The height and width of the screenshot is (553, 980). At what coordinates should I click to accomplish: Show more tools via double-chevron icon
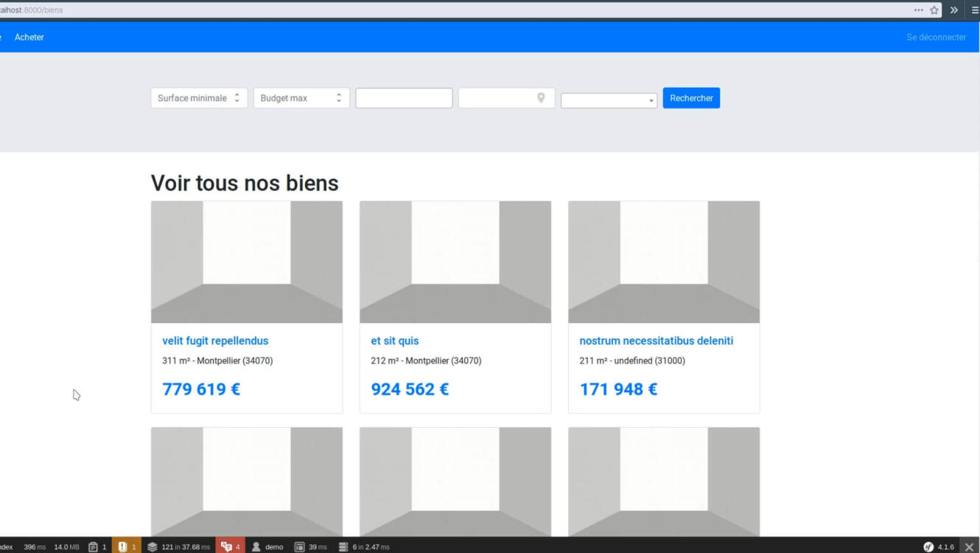954,10
